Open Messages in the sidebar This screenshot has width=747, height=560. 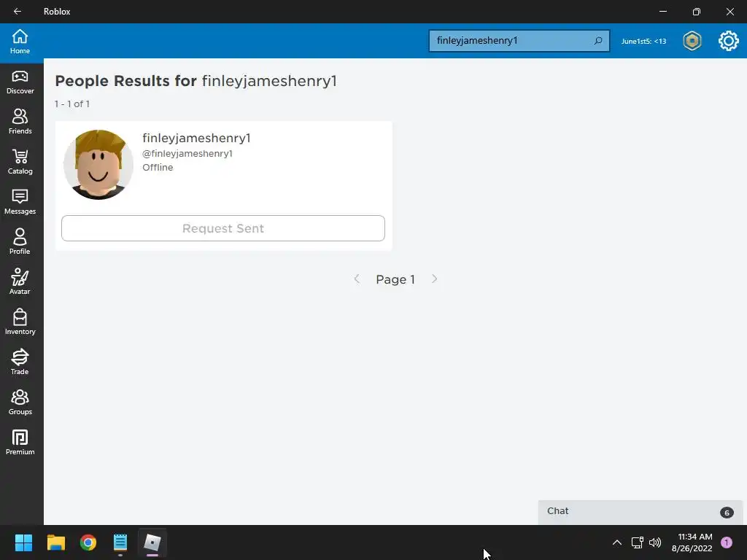coord(20,203)
